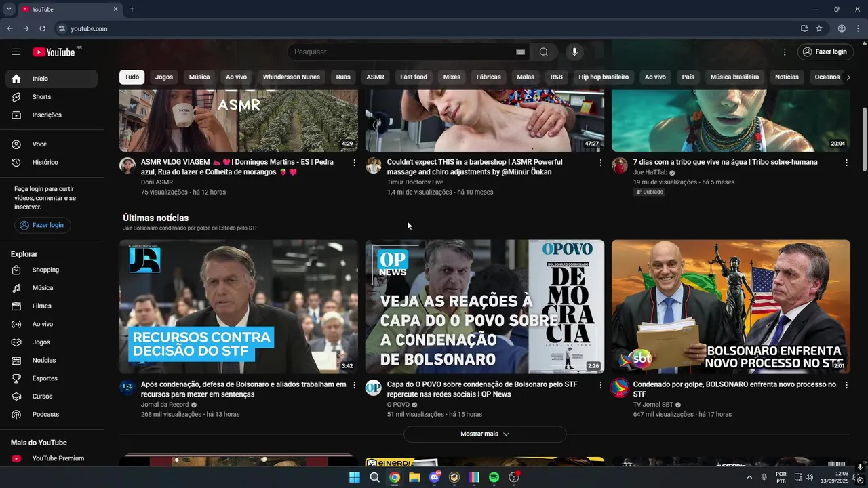This screenshot has width=868, height=488.
Task: Click Fazer login button in sidebar
Action: [43, 225]
